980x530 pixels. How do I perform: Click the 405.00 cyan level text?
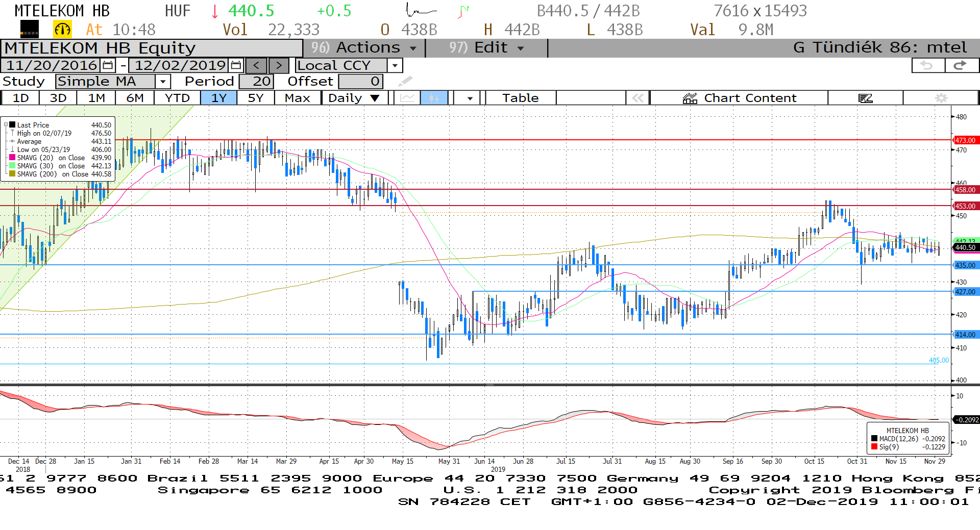point(939,360)
